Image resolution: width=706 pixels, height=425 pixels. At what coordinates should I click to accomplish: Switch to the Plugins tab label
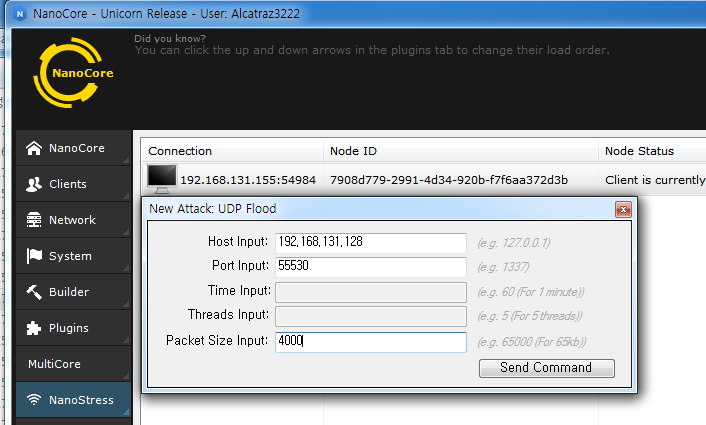68,328
